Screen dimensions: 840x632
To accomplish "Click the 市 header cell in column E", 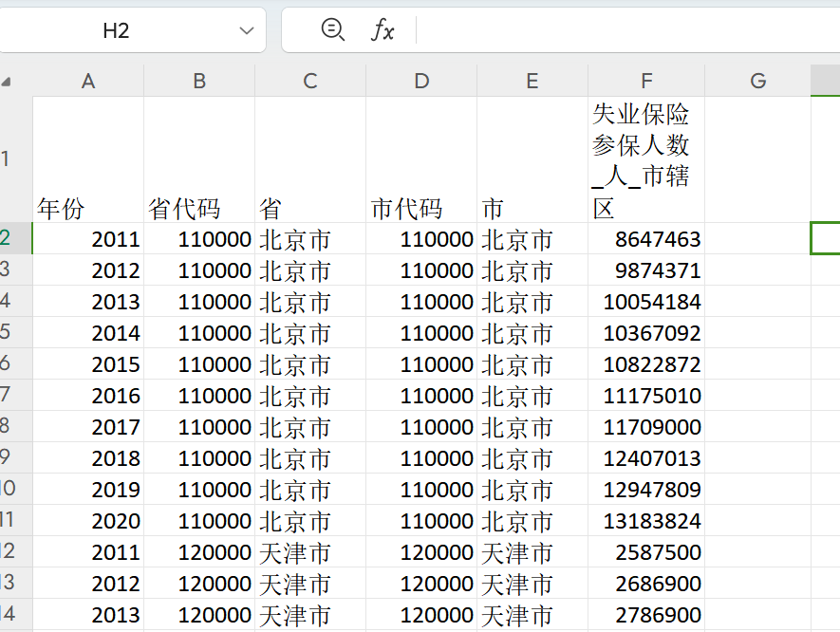I will click(x=532, y=159).
